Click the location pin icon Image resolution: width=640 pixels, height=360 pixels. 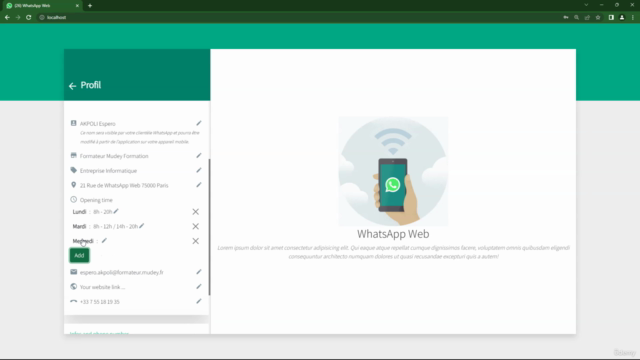[73, 184]
